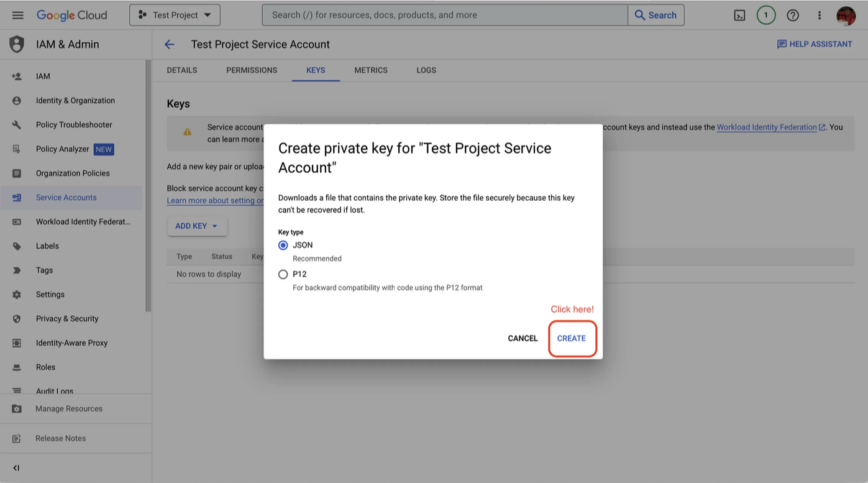This screenshot has height=483, width=868.
Task: Open Service Accounts in sidebar
Action: click(66, 198)
